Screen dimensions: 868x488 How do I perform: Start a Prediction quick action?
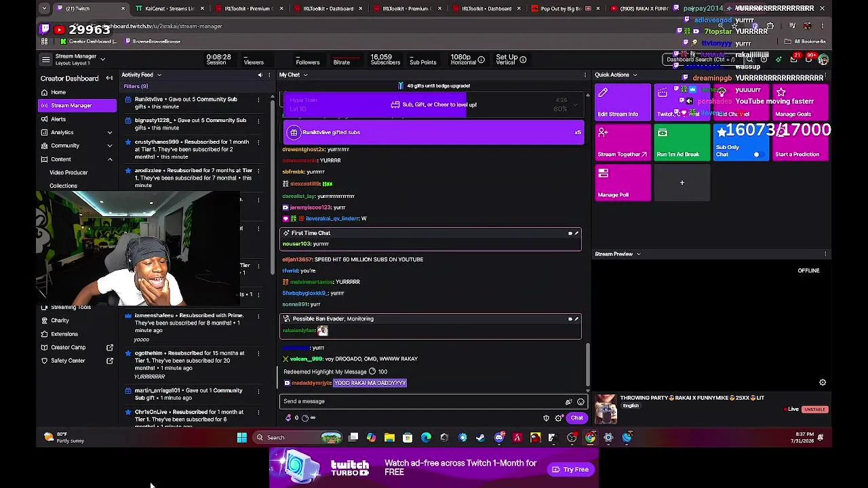point(800,142)
